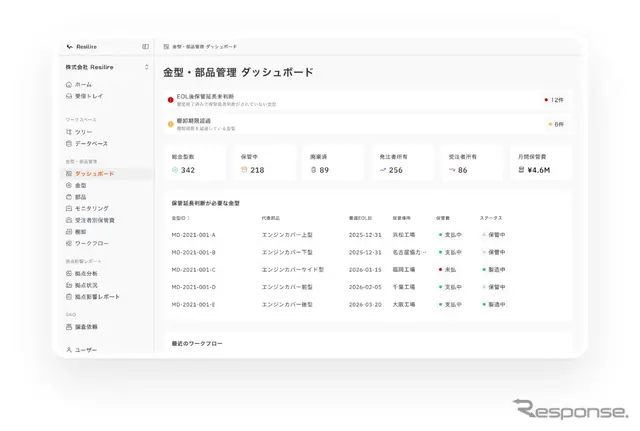Open モニタリング via its monitor icon
The image size is (640, 431).
(69, 208)
